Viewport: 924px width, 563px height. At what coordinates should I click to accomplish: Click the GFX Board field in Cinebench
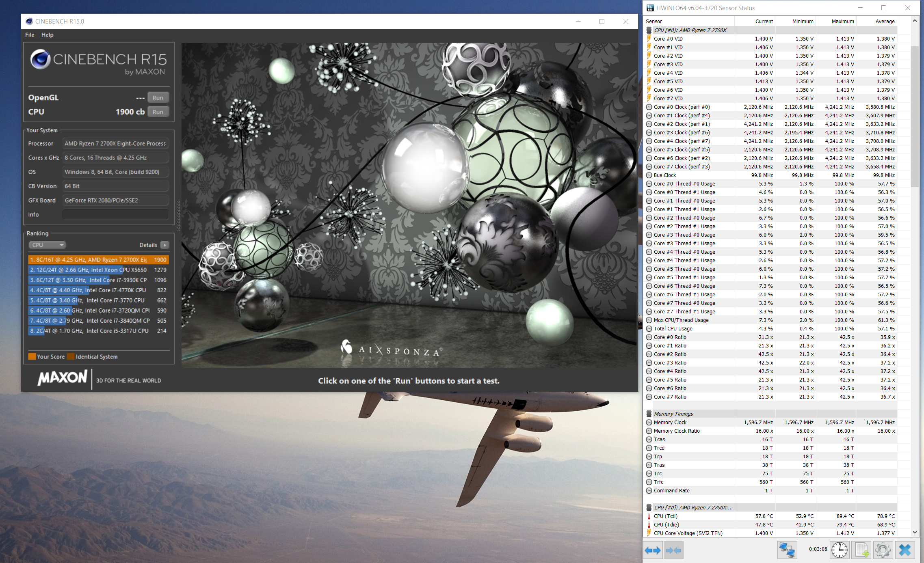click(x=115, y=200)
